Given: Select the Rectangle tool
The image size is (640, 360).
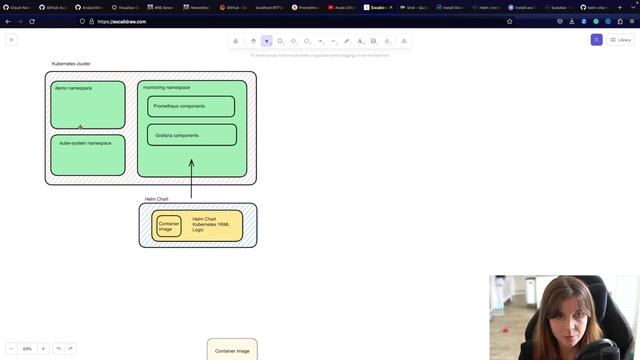Looking at the screenshot, I should tap(280, 41).
